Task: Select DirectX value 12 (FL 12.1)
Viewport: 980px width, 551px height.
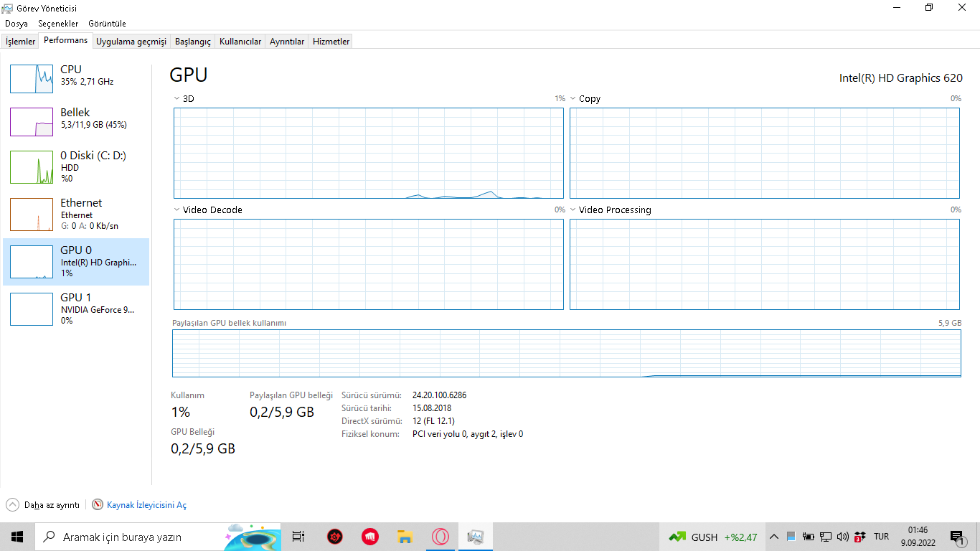Action: [x=433, y=421]
